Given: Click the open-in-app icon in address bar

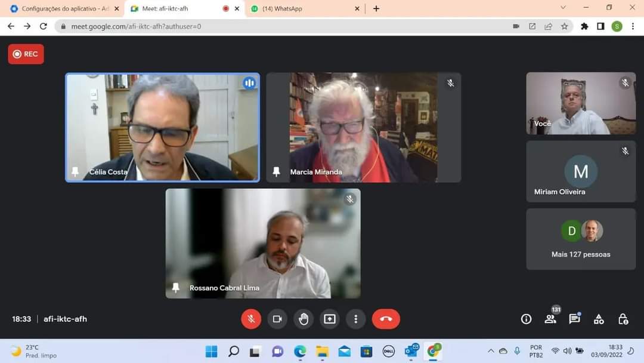Looking at the screenshot, I should click(x=532, y=26).
